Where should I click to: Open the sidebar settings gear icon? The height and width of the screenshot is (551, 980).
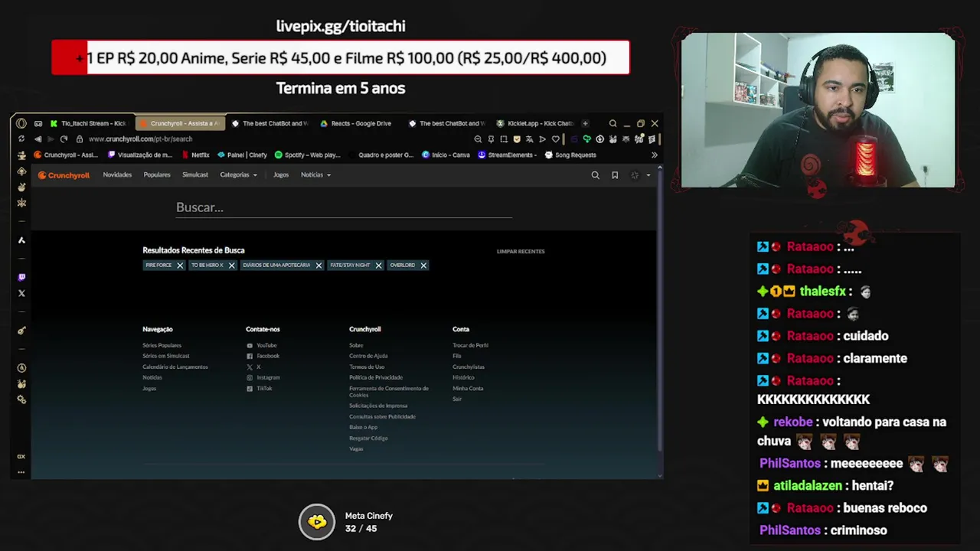(21, 399)
